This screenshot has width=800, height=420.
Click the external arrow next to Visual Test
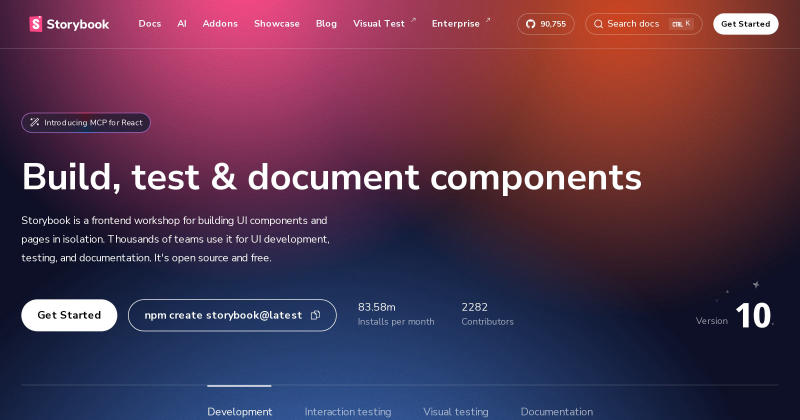(x=413, y=20)
